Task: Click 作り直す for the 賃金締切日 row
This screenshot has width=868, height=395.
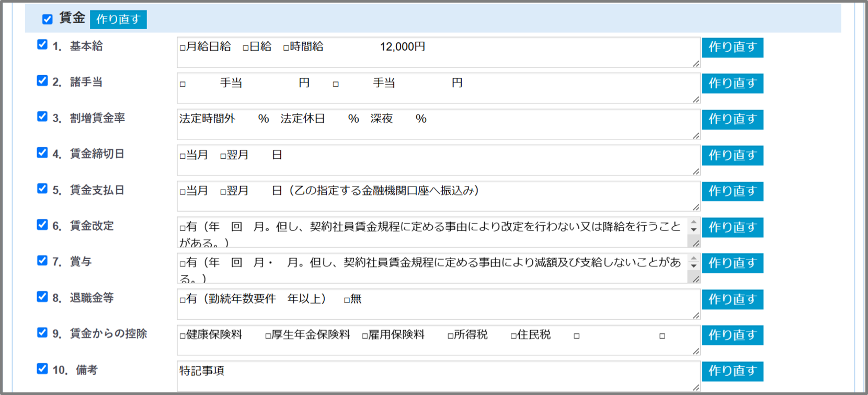Action: (733, 156)
